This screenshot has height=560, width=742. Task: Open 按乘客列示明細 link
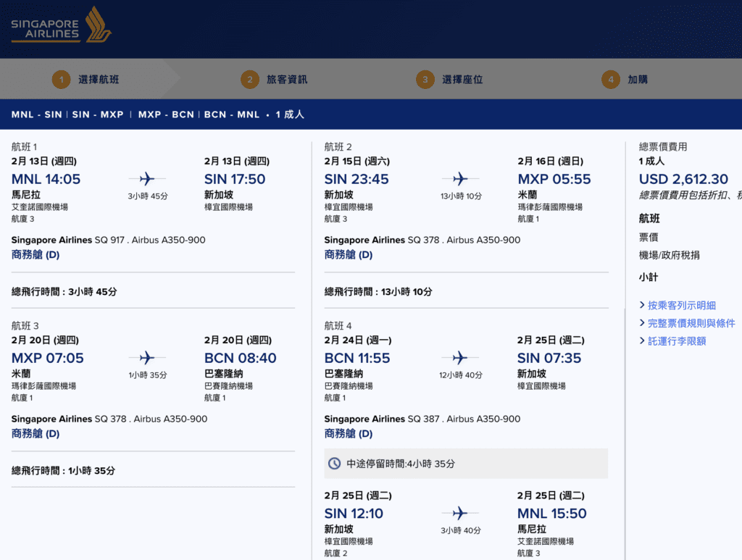681,306
